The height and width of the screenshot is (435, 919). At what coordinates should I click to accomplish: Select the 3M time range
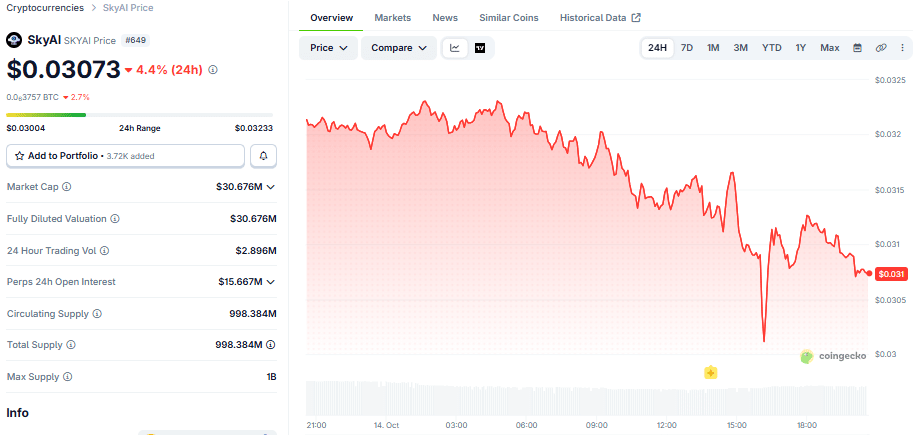[x=740, y=48]
